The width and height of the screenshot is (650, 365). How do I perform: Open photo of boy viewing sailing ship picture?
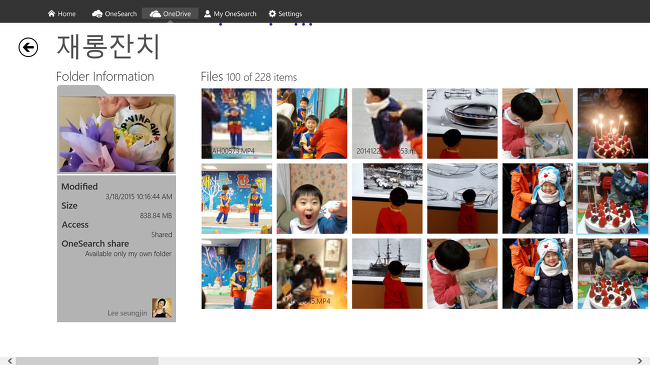387,274
